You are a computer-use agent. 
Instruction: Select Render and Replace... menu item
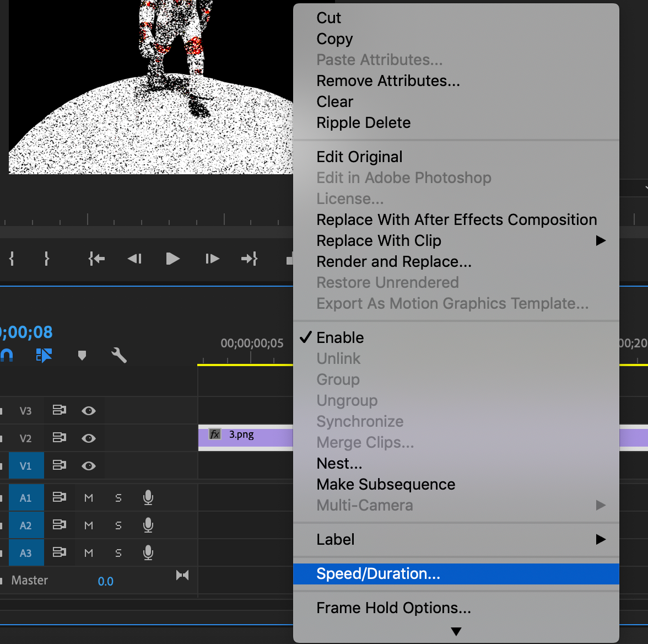click(x=456, y=262)
